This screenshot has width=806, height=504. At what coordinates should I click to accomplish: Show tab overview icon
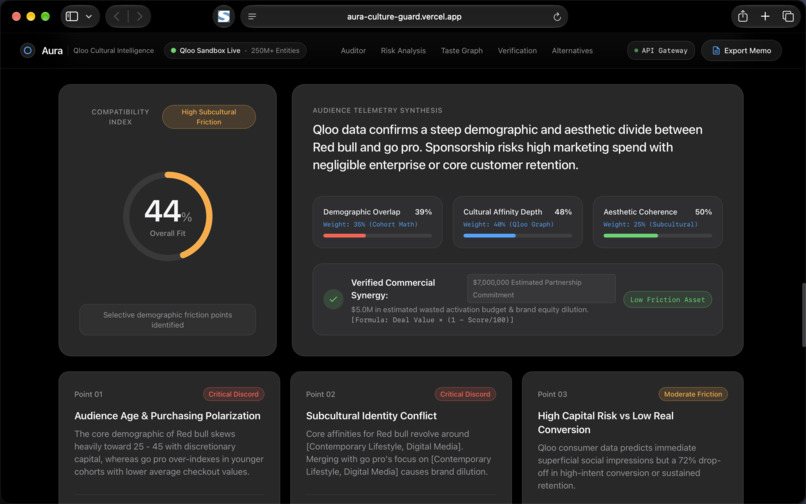tap(788, 16)
